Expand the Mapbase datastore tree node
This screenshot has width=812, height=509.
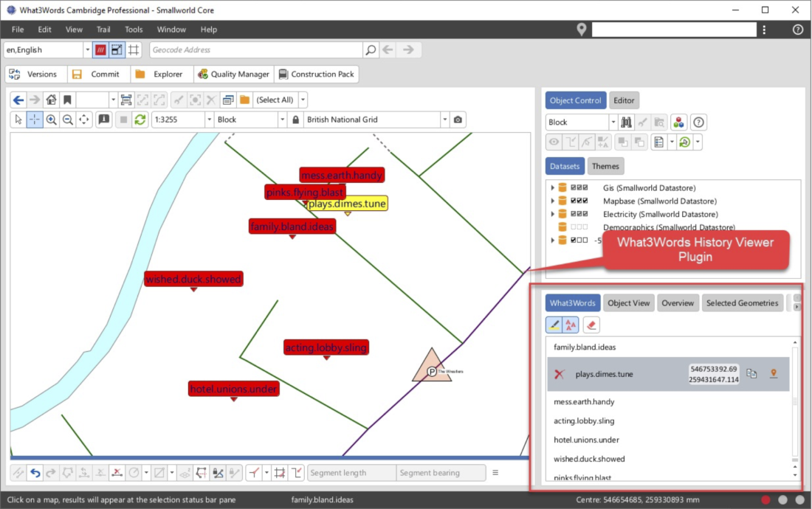(553, 201)
